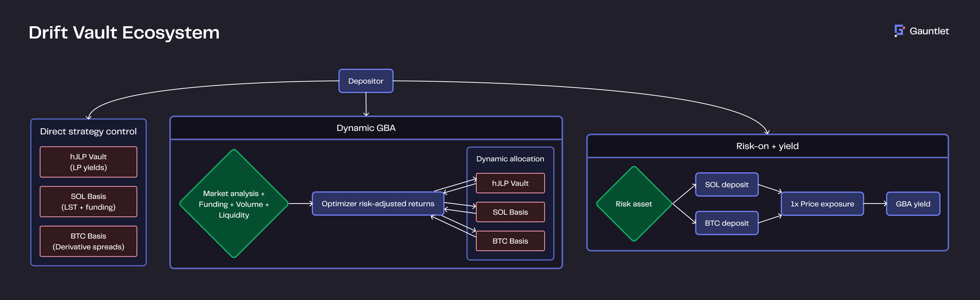Screen dimensions: 980x300
Task: Select SOL Basis (LST + funding) box
Action: coord(88,202)
